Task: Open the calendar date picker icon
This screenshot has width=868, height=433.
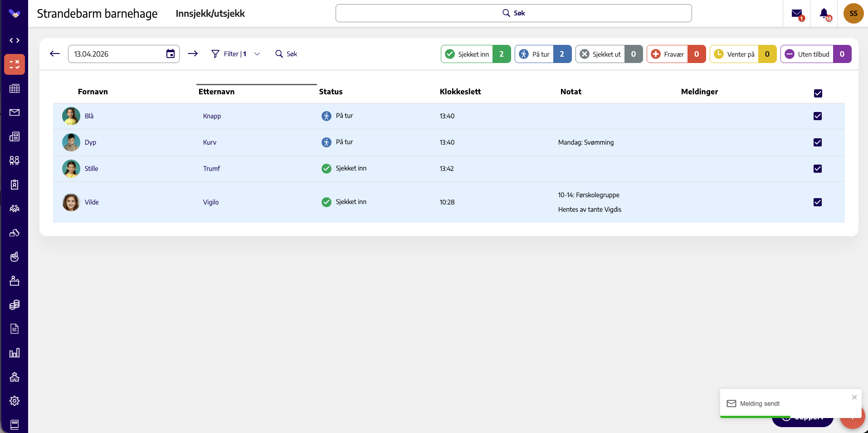Action: click(171, 54)
